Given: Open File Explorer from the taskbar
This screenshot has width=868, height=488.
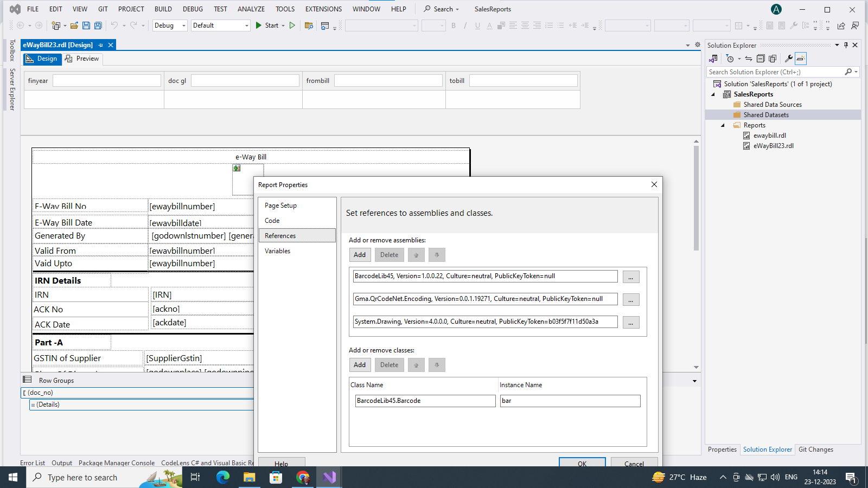Looking at the screenshot, I should pos(249,477).
